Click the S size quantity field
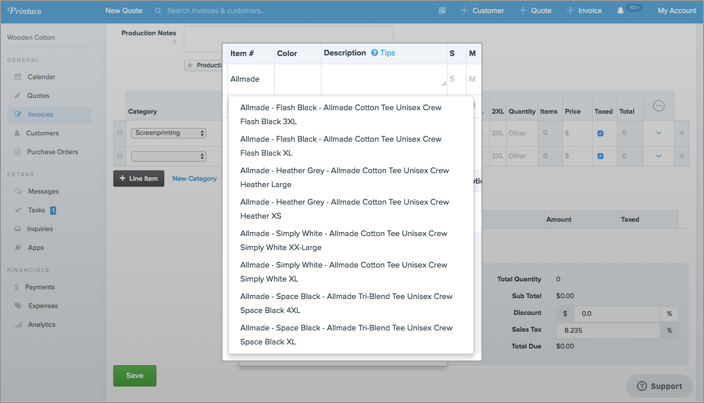704x403 pixels. [457, 79]
